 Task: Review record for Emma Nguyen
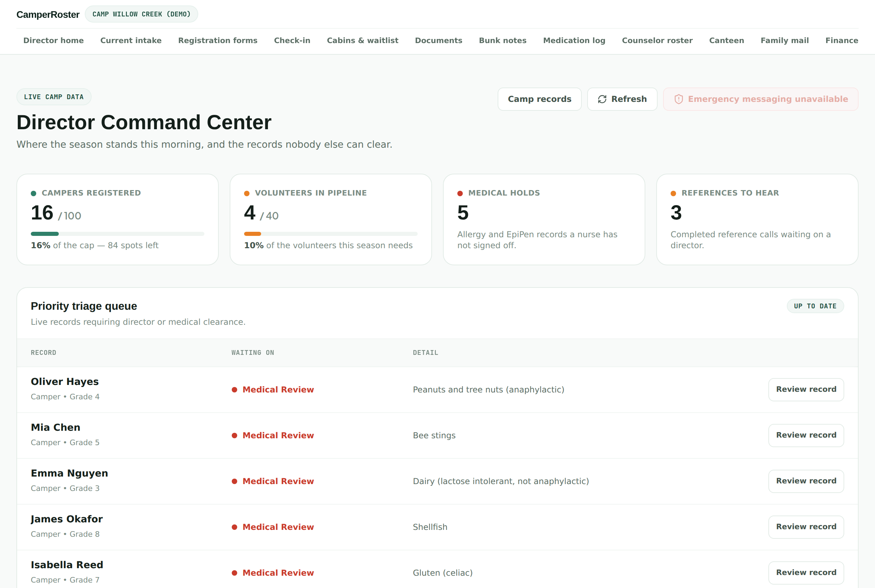[806, 481]
